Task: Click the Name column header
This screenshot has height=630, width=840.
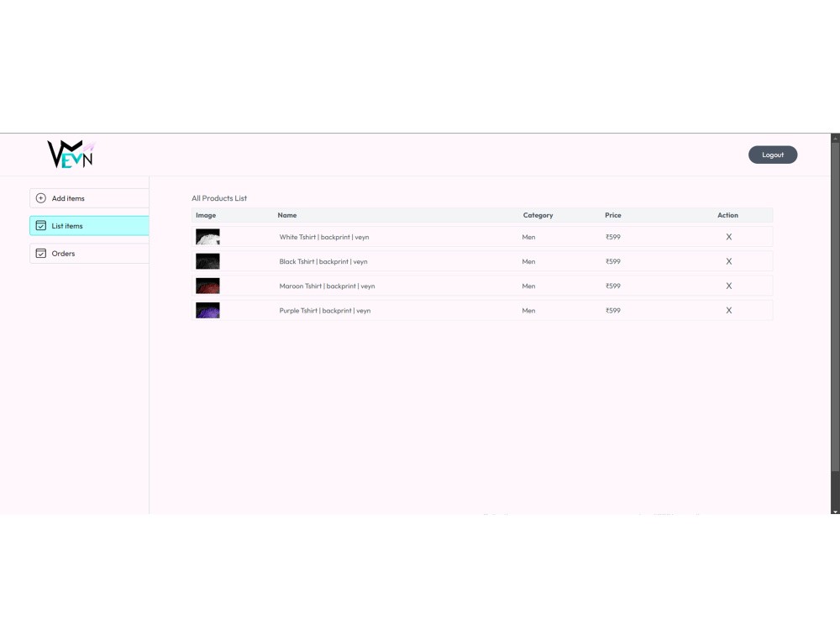Action: (x=287, y=215)
